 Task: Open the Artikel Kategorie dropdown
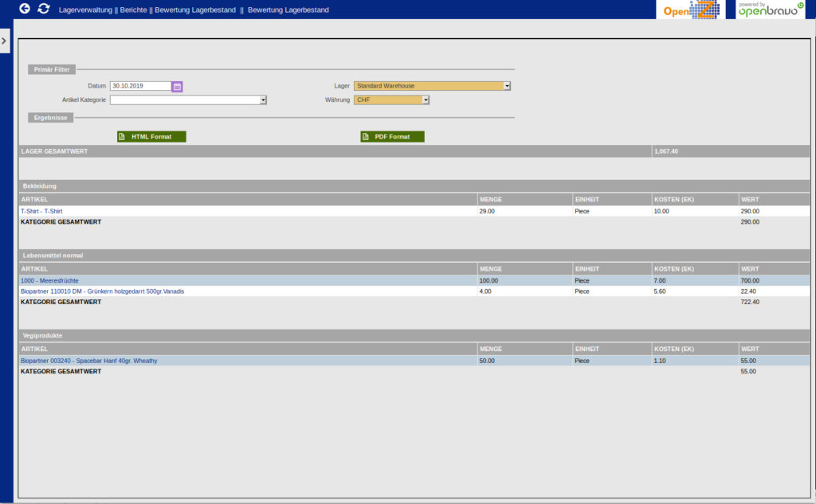188,100
